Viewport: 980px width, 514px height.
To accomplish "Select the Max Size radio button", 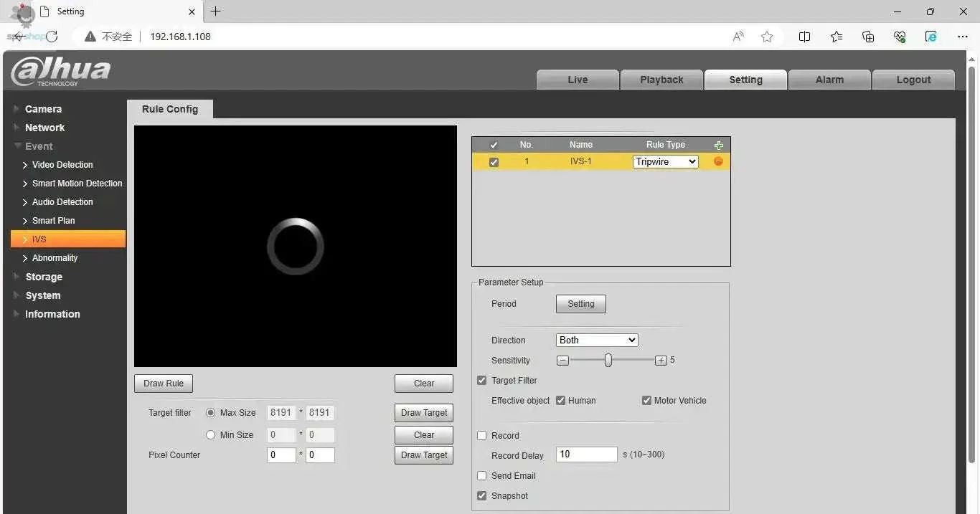I will point(211,413).
